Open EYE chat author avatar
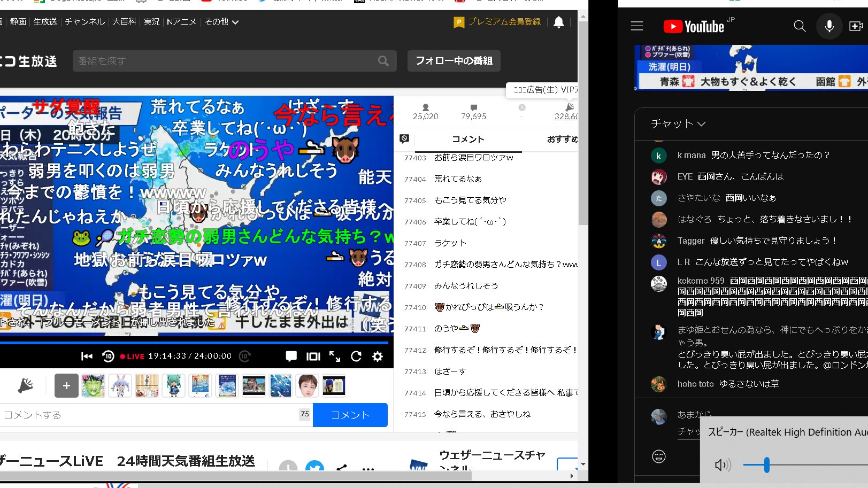The image size is (868, 488). click(x=658, y=177)
